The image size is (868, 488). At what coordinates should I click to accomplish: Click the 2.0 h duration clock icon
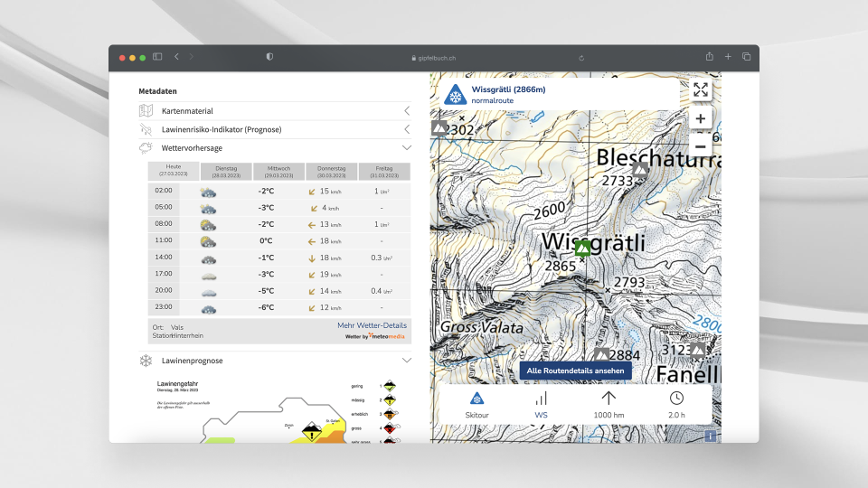pyautogui.click(x=676, y=399)
